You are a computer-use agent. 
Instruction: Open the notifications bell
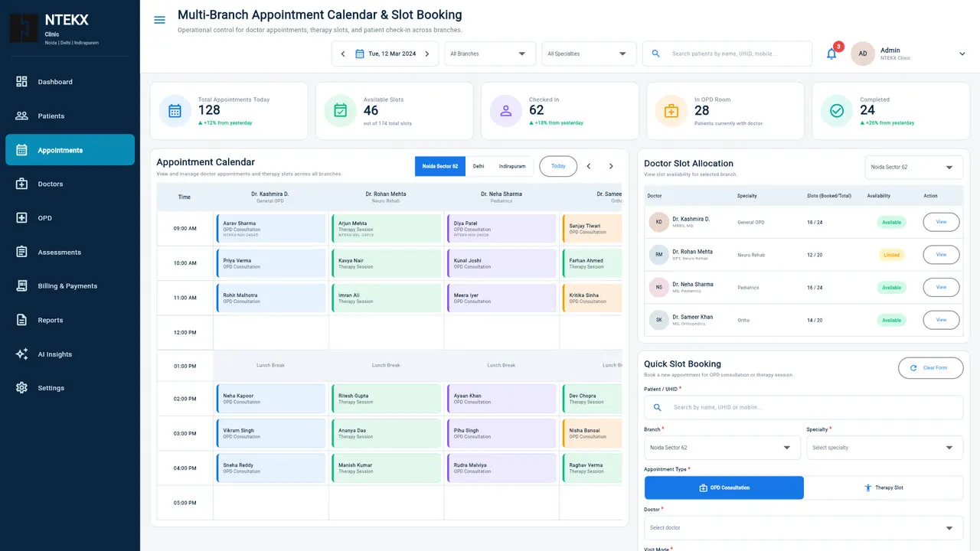(x=831, y=54)
